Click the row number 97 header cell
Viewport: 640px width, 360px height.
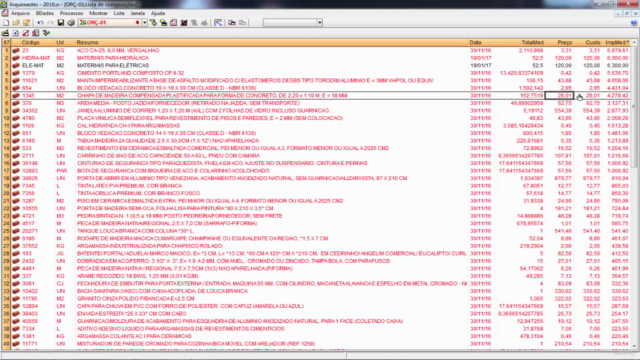tap(6, 42)
